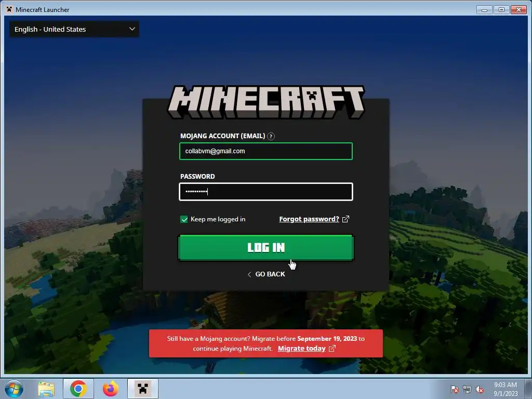Image resolution: width=532 pixels, height=399 pixels.
Task: Select the Minecraft Launcher taskbar button
Action: [x=143, y=389]
